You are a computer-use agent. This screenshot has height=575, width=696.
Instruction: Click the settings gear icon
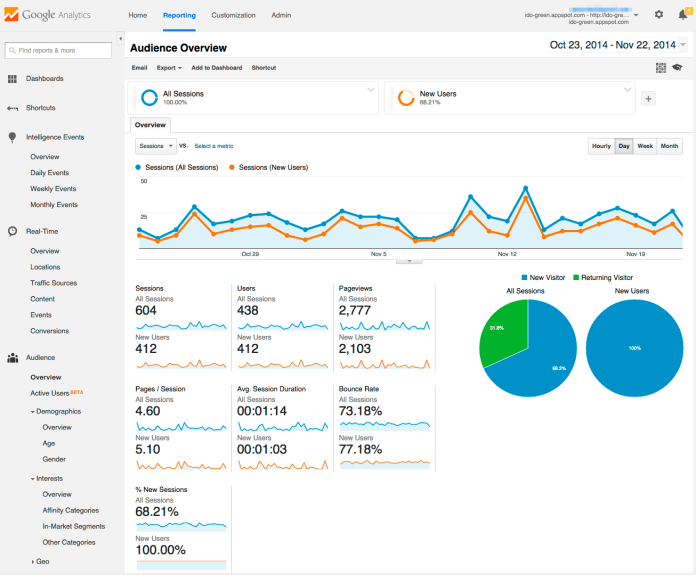658,15
